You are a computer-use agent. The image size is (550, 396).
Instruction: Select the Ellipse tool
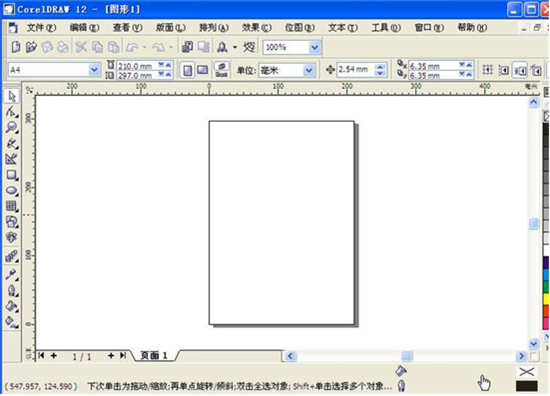(x=12, y=190)
